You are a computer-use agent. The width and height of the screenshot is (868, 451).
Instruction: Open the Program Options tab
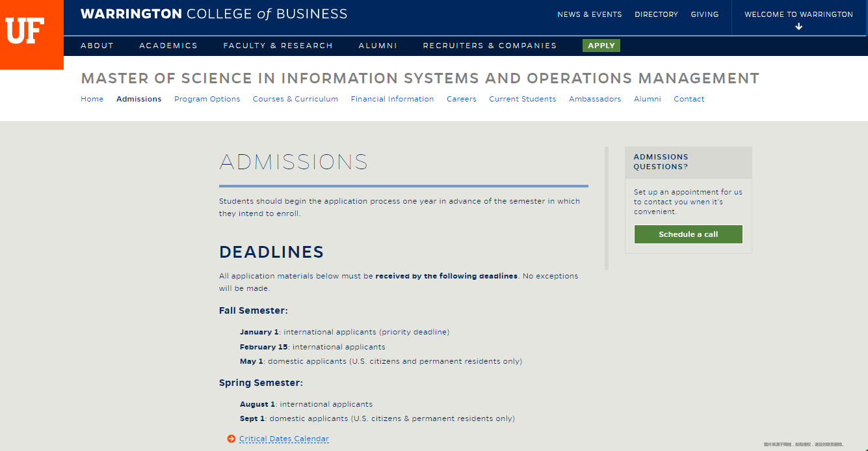click(x=207, y=99)
